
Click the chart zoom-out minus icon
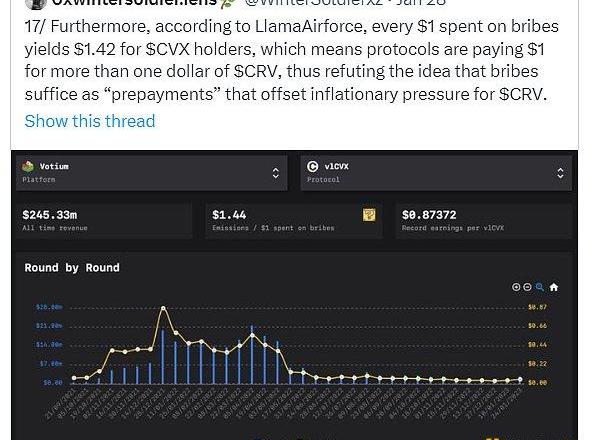coord(527,287)
